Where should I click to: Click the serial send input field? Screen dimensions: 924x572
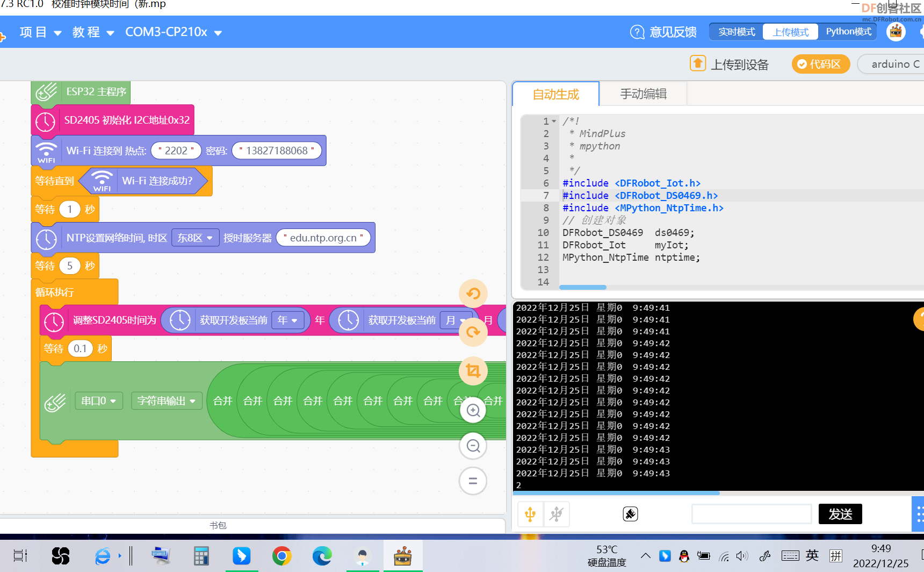coord(752,514)
